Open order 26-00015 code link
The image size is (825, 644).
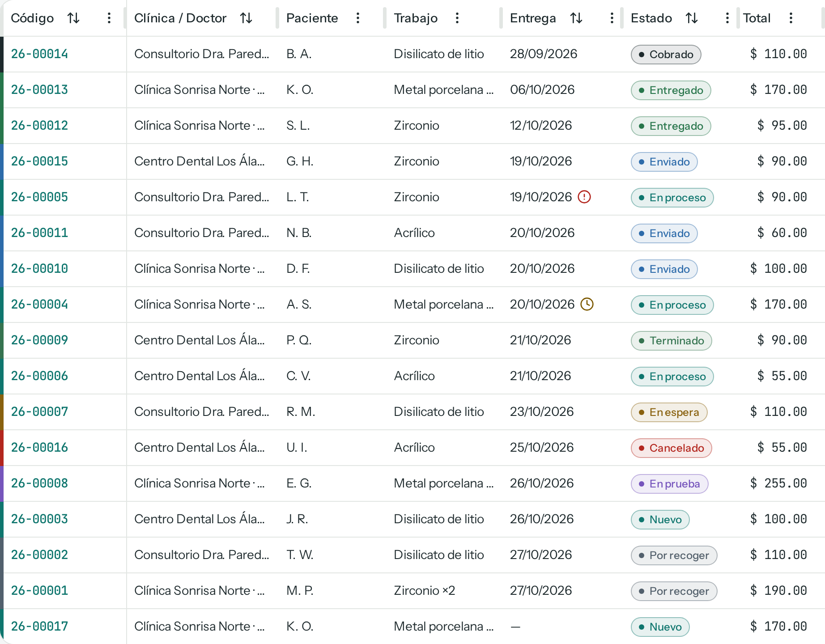(x=39, y=161)
